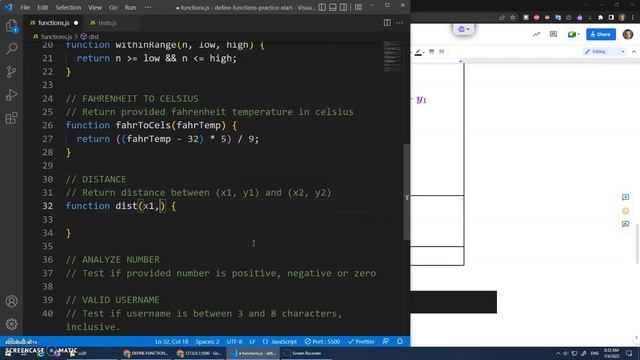The height and width of the screenshot is (360, 640).
Task: Expand the overflow menu ellipsis in the menu bar
Action: tap(148, 7)
